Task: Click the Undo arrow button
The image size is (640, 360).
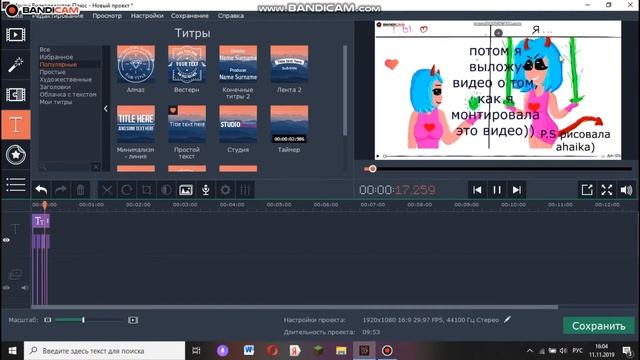Action: coord(41,190)
